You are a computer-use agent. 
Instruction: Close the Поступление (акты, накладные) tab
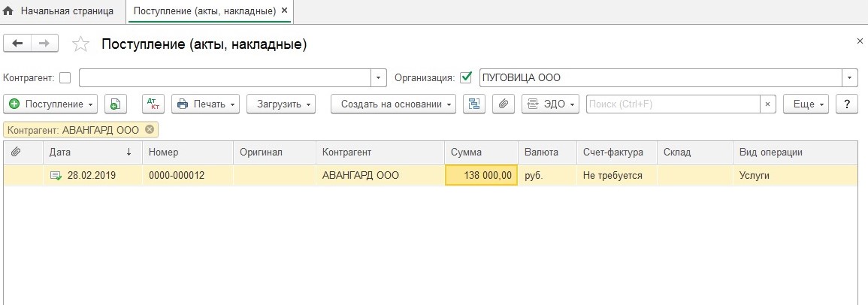tap(285, 11)
